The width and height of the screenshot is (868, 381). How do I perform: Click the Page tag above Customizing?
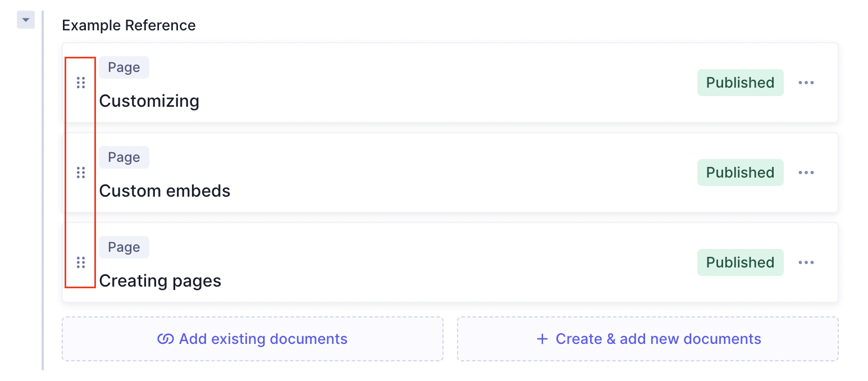click(124, 67)
